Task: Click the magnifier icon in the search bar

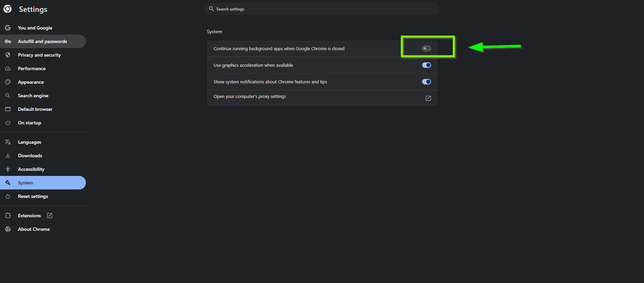Action: (212, 9)
